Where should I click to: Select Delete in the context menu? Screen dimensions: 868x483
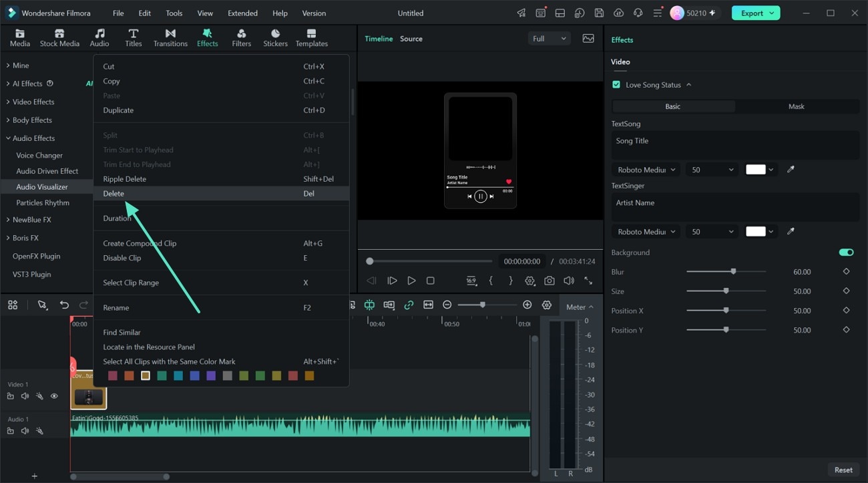click(221, 193)
